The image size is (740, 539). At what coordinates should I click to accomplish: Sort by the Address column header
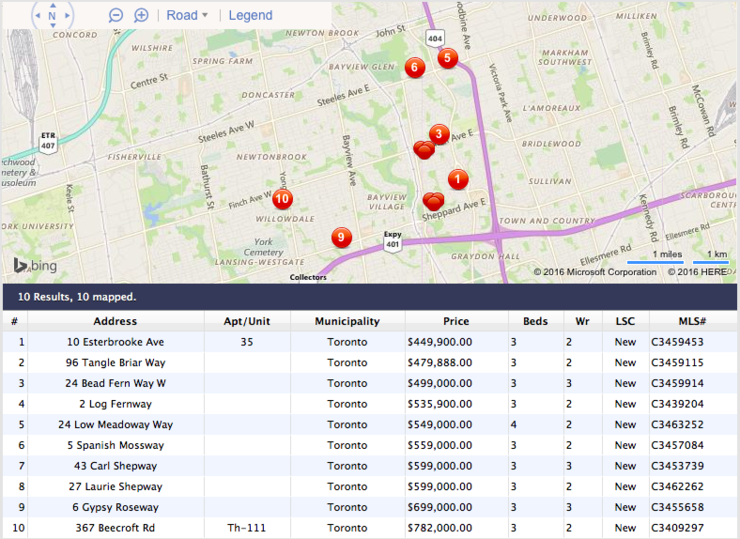pos(115,321)
